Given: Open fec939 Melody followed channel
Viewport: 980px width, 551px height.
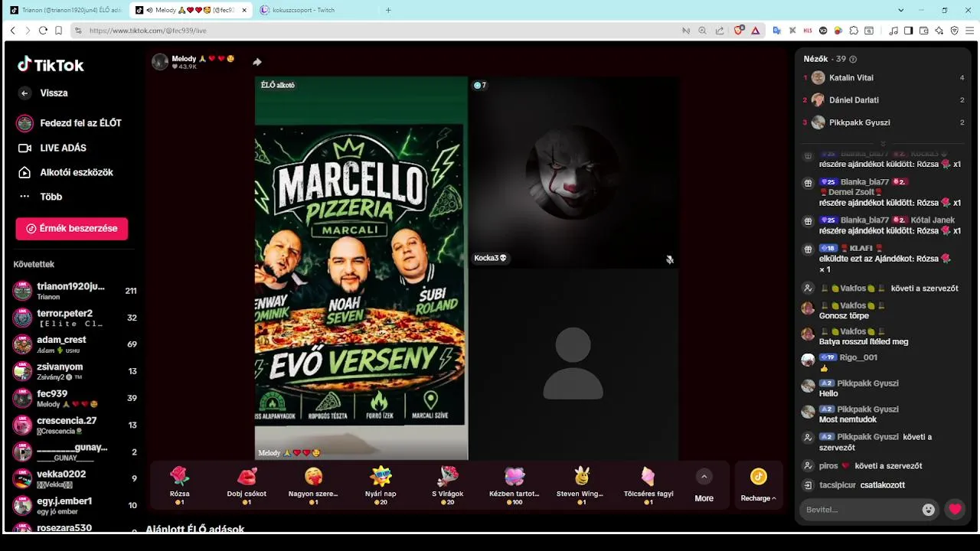Looking at the screenshot, I should point(74,398).
